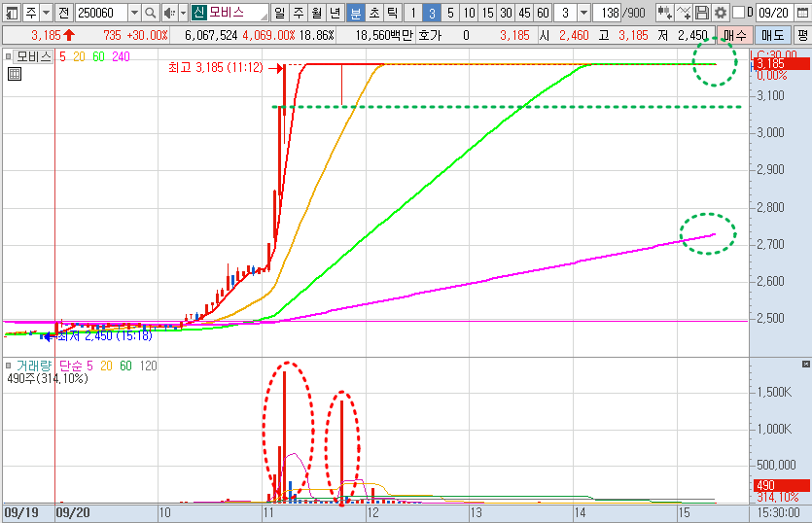Expand the dropdown arrow next to the speaker
Viewport: 812px width, 523px height.
tap(183, 13)
